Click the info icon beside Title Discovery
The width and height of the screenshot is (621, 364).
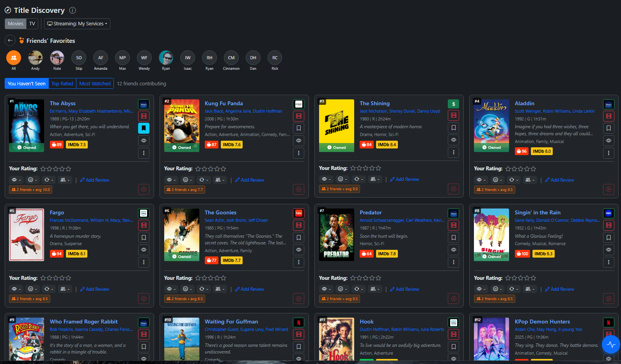[73, 11]
